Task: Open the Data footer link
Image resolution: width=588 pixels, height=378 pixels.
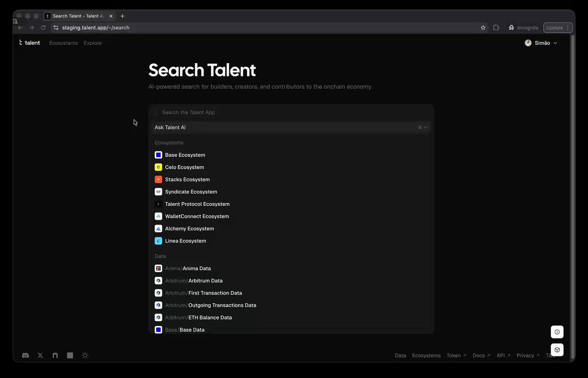Action: pyautogui.click(x=400, y=355)
